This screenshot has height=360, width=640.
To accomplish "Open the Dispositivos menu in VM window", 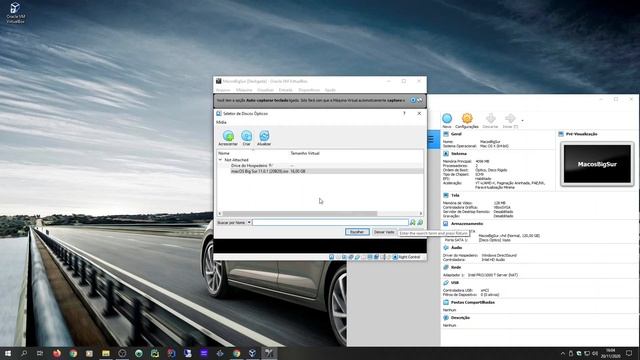I will pyautogui.click(x=309, y=90).
